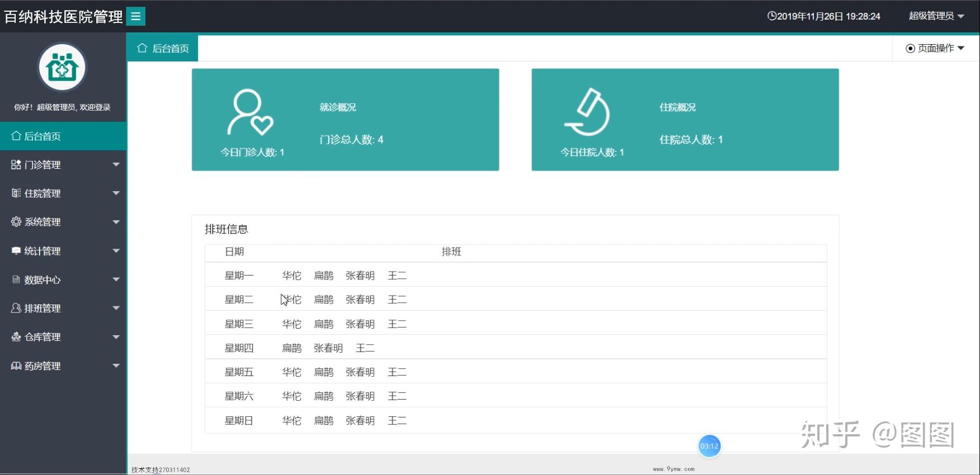The image size is (980, 475).
Task: Open 住院管理 menu item
Action: click(63, 193)
